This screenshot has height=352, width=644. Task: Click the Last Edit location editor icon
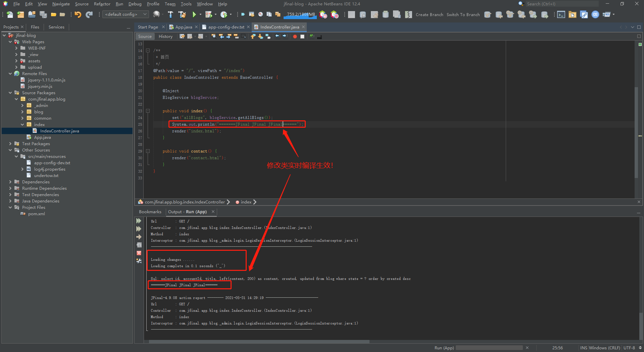pos(182,36)
